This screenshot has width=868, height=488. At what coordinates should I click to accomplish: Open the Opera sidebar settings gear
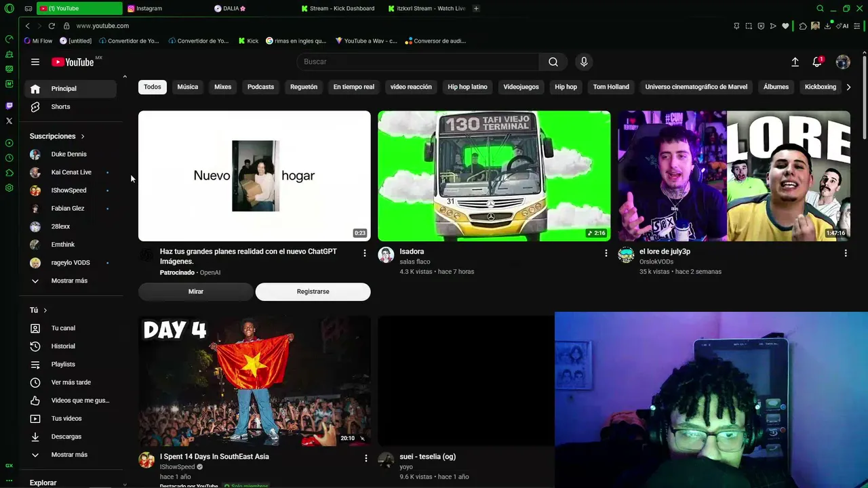point(9,188)
